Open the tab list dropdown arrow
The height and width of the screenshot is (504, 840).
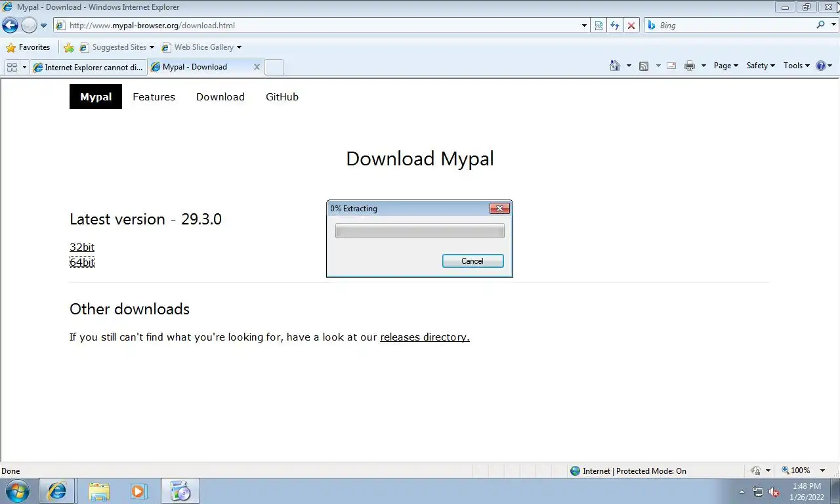pos(25,67)
